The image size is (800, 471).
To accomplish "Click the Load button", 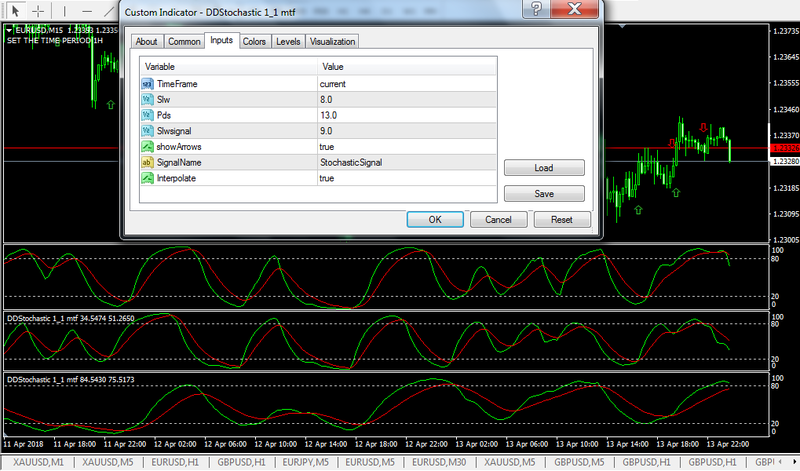I will click(544, 168).
